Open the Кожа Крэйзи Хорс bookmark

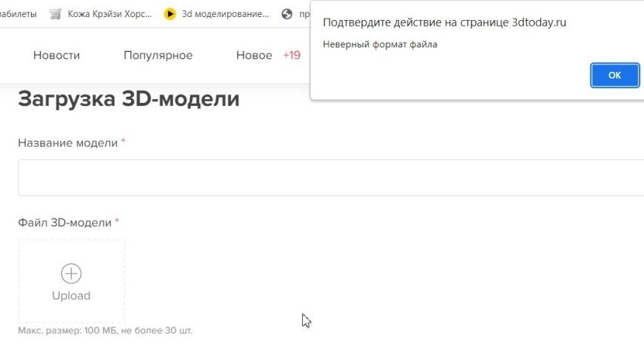109,13
